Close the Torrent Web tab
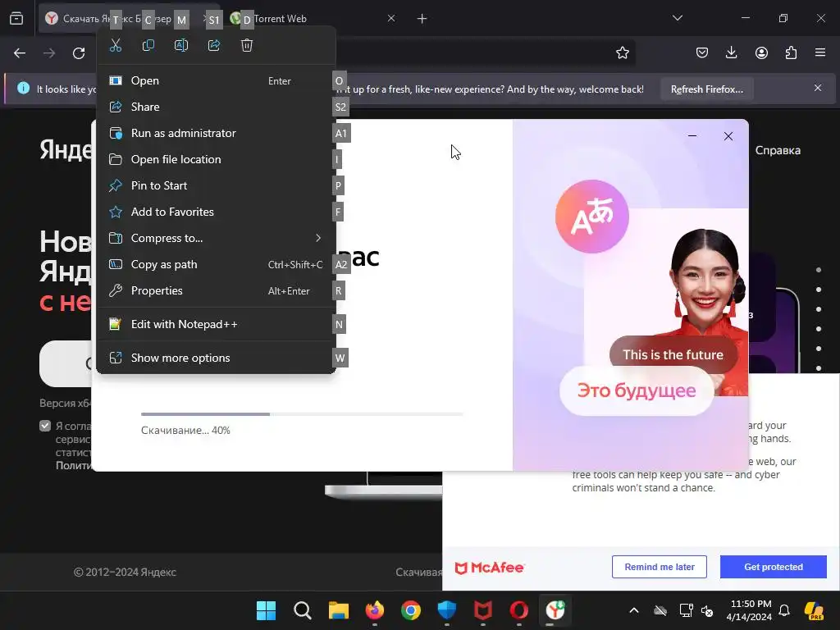The height and width of the screenshot is (630, 840). 391,18
